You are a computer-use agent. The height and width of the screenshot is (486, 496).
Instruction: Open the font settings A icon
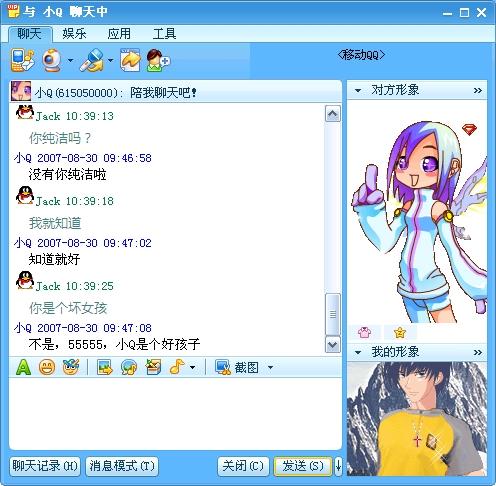pyautogui.click(x=23, y=367)
